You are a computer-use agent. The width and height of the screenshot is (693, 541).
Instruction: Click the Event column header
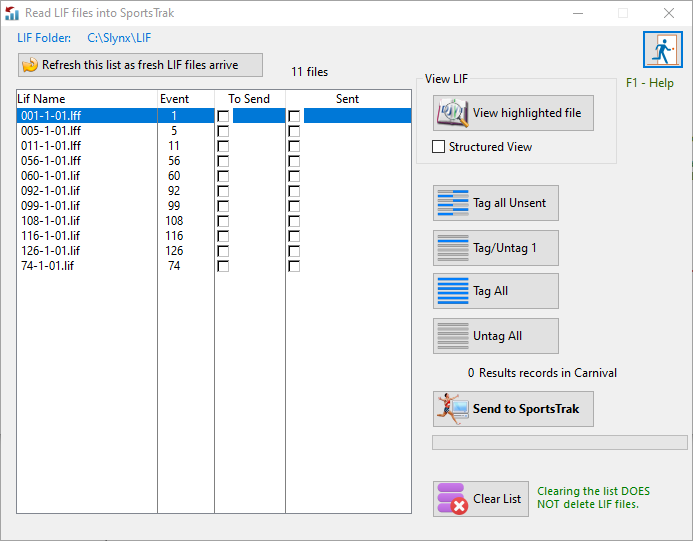point(186,99)
